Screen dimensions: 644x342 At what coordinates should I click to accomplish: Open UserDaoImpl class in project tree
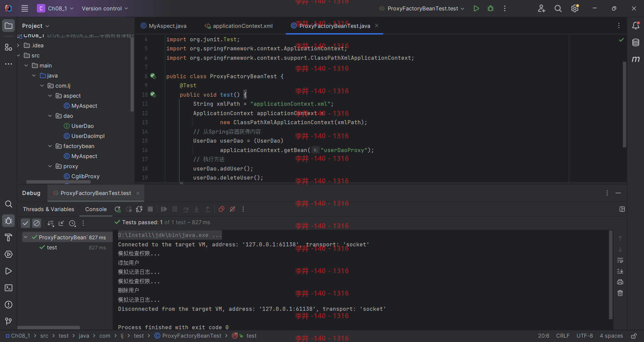coord(88,136)
